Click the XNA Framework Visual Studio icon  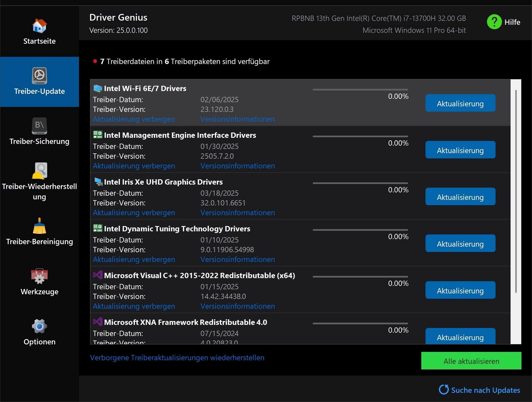tap(98, 322)
